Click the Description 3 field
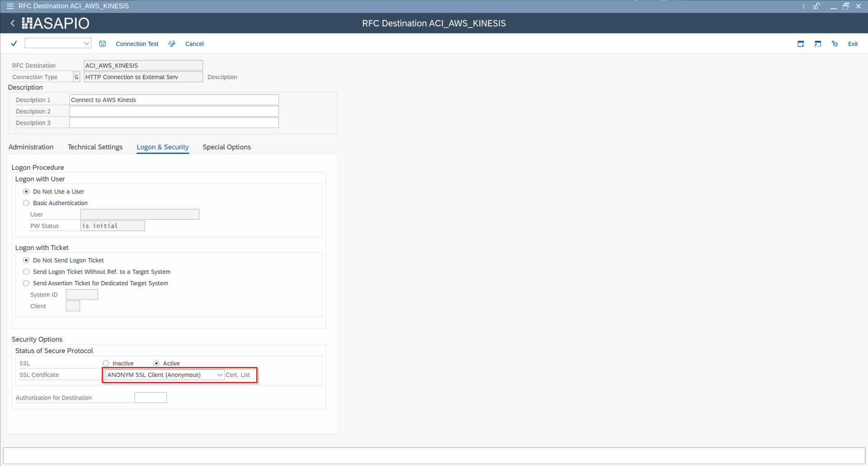The width and height of the screenshot is (868, 466). (x=174, y=123)
